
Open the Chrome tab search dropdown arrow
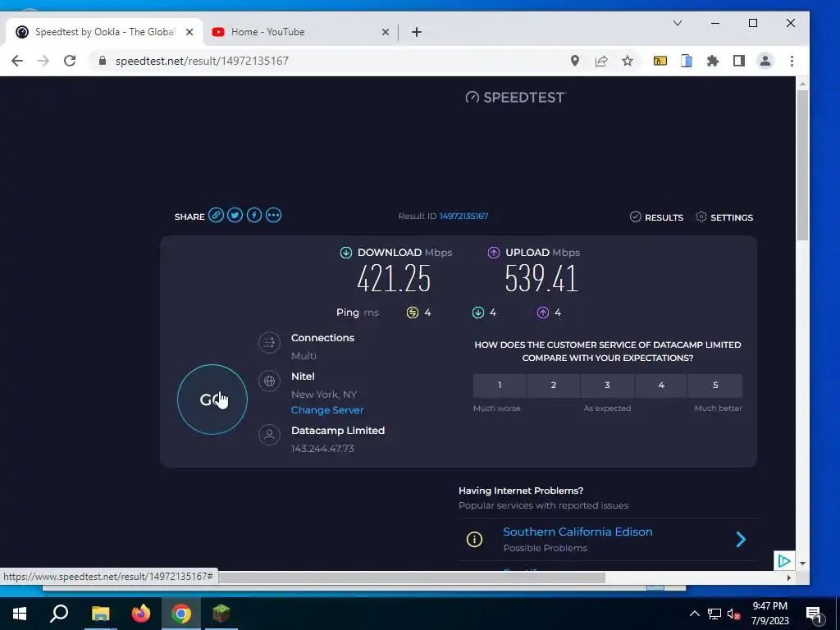[x=677, y=23]
